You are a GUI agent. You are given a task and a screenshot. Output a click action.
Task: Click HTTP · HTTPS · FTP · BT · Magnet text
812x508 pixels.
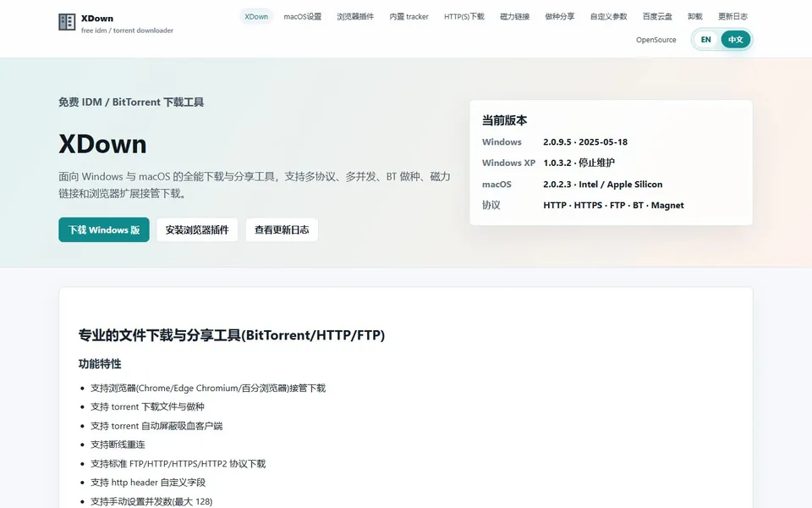613,205
